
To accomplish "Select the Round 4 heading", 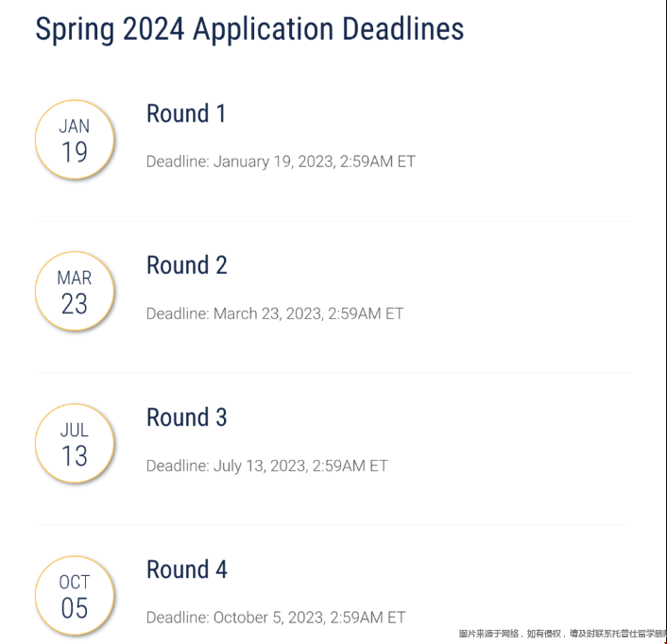I will tap(187, 569).
